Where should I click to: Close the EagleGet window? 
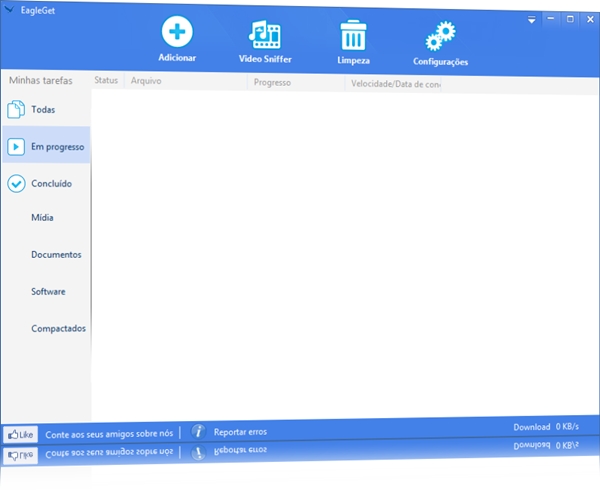(590, 20)
